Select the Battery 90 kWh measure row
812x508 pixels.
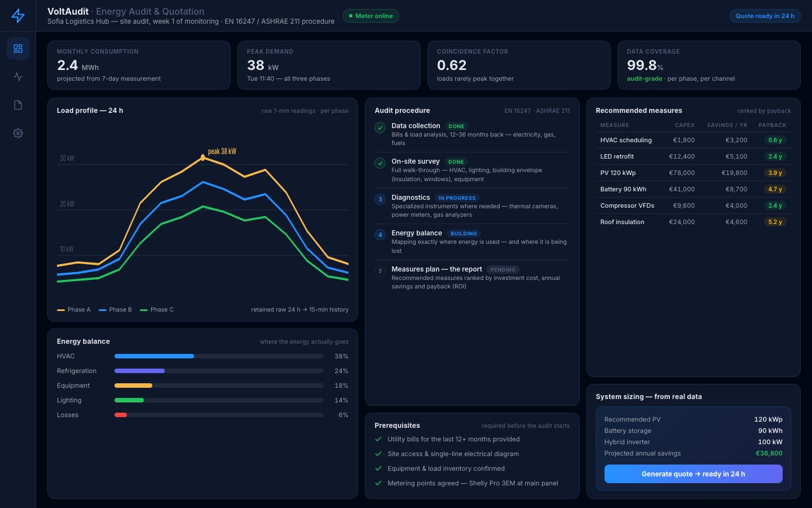[x=693, y=189]
